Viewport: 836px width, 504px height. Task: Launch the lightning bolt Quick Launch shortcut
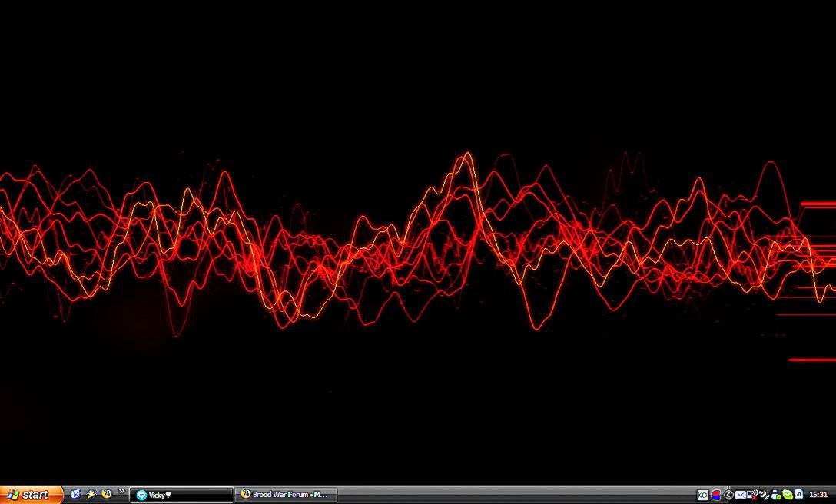[x=91, y=494]
